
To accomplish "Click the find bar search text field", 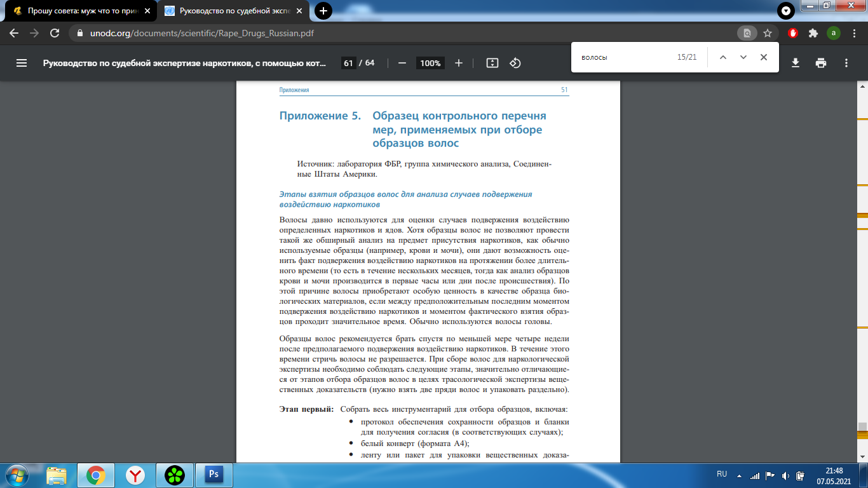I will tap(623, 57).
